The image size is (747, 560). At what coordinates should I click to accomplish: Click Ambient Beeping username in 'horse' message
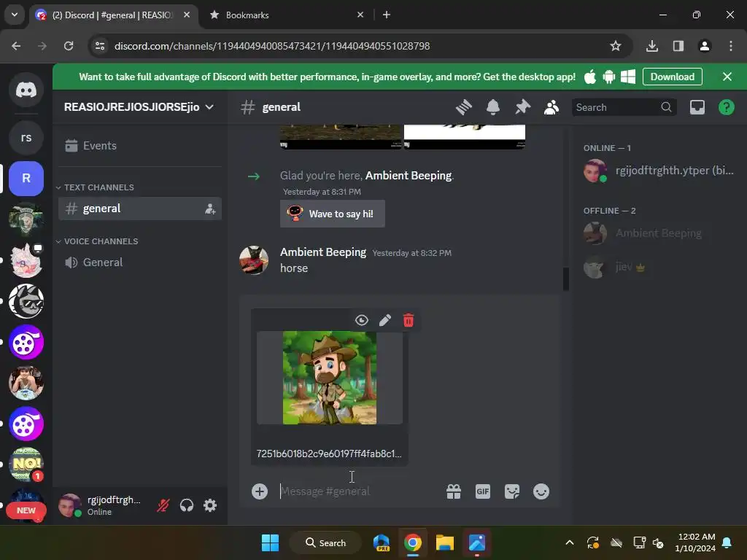click(x=323, y=252)
